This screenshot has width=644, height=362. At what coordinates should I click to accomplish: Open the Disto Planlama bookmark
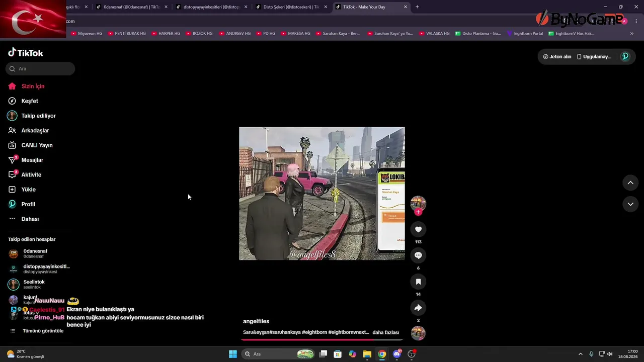point(478,34)
